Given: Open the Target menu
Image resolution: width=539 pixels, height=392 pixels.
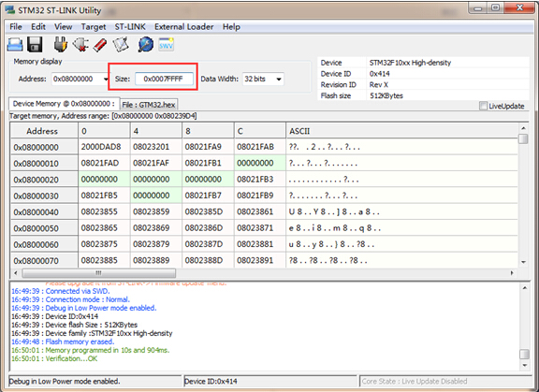Looking at the screenshot, I should (x=94, y=27).
